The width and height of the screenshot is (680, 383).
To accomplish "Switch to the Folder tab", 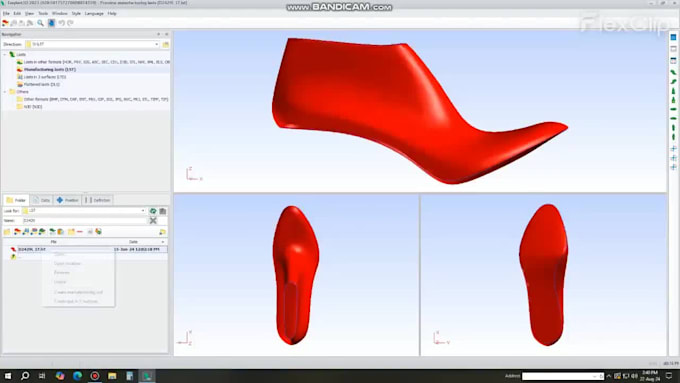I will pyautogui.click(x=16, y=200).
